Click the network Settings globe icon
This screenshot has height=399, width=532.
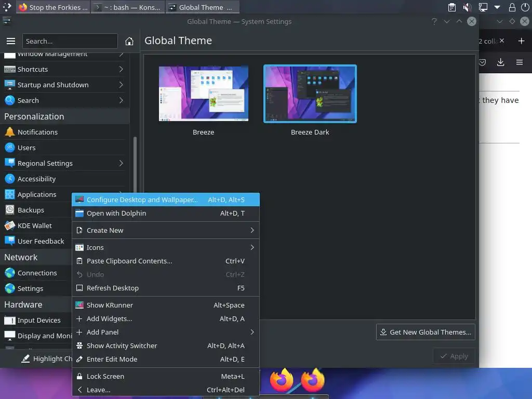click(x=9, y=288)
